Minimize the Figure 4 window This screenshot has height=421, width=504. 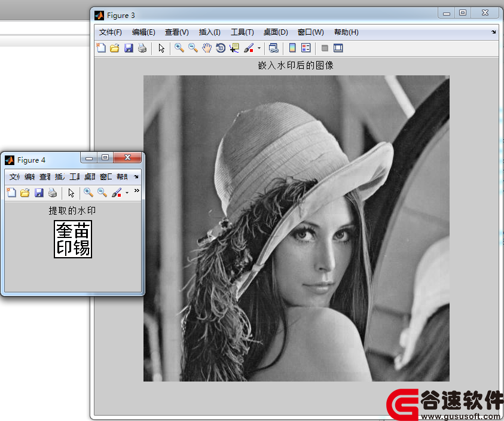click(89, 158)
